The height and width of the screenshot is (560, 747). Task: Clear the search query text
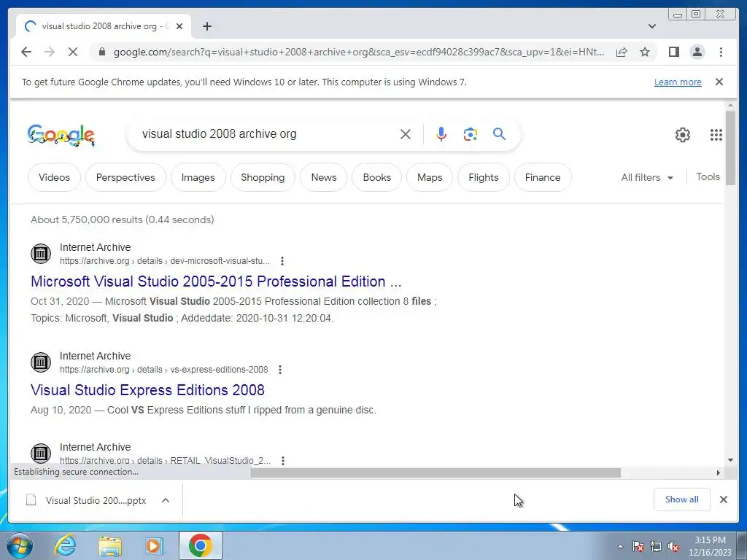click(x=406, y=134)
